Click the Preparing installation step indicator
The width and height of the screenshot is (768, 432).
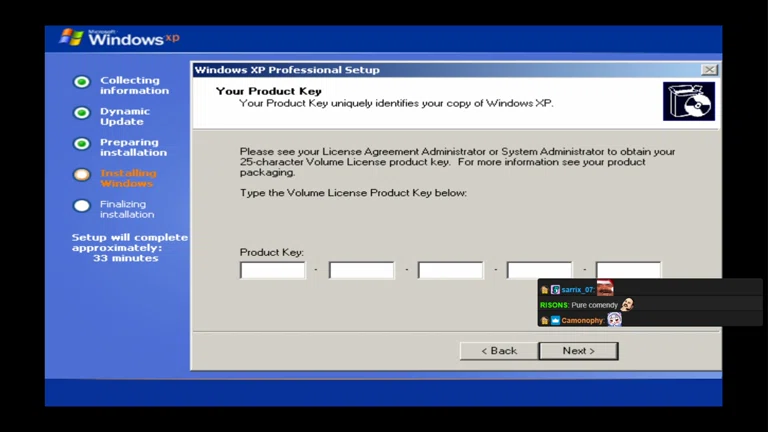82,144
